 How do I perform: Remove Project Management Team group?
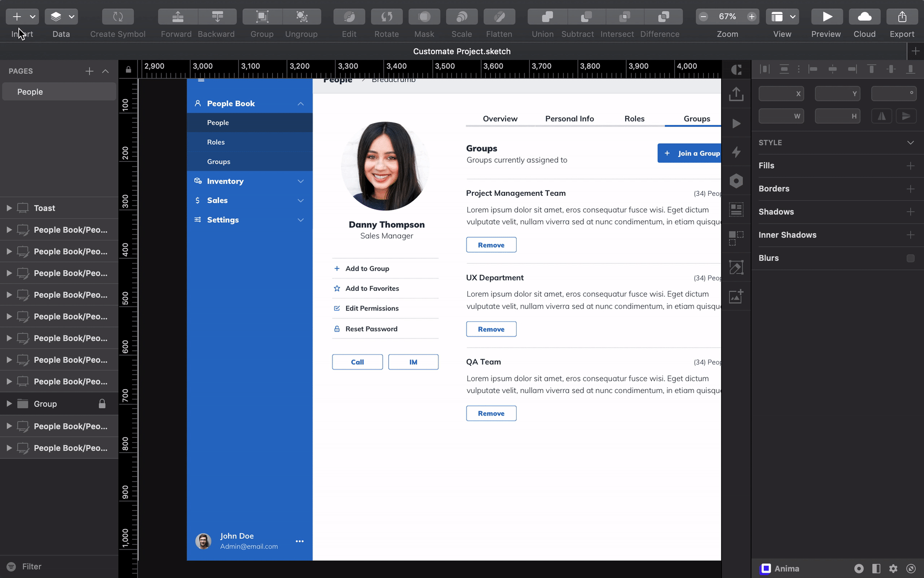click(x=491, y=245)
